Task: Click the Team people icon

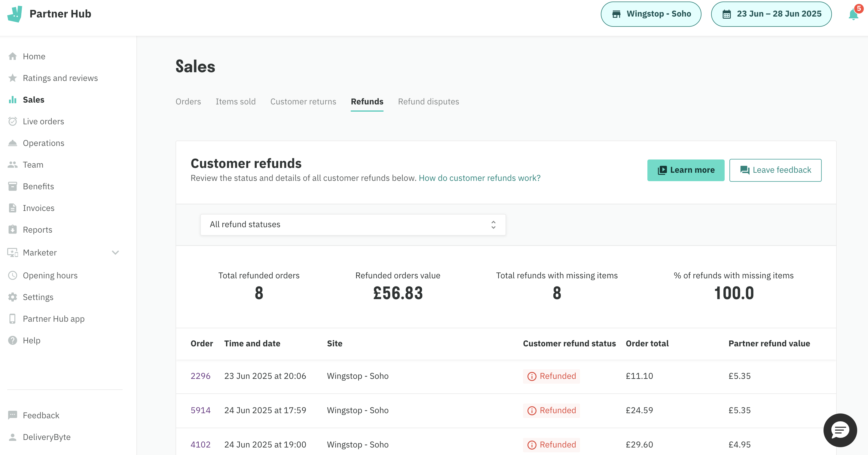Action: pyautogui.click(x=12, y=165)
